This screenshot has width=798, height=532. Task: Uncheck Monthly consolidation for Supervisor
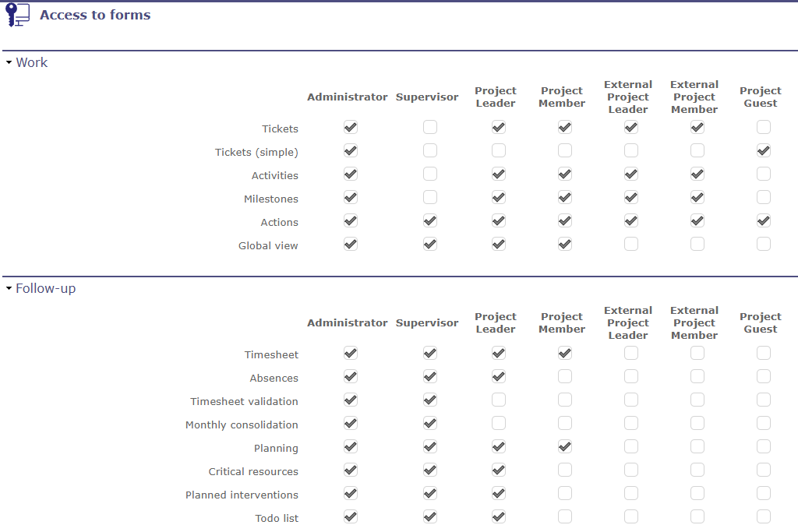click(x=430, y=423)
